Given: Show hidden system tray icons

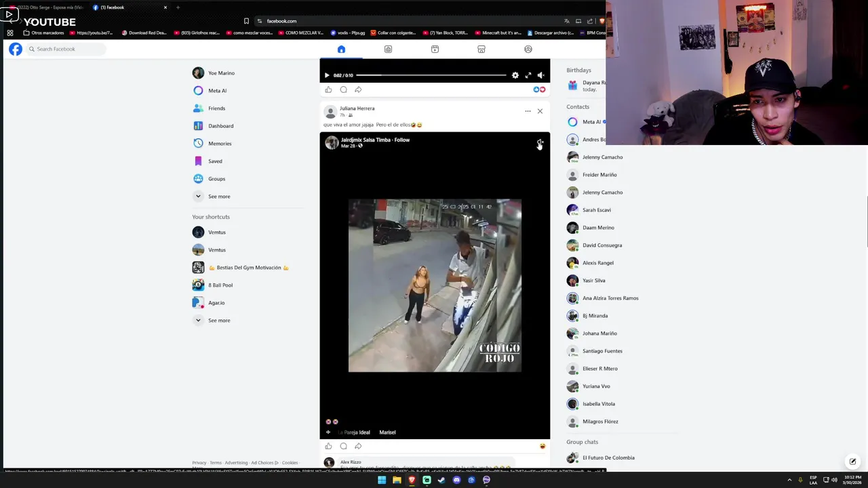Looking at the screenshot, I should 789,480.
